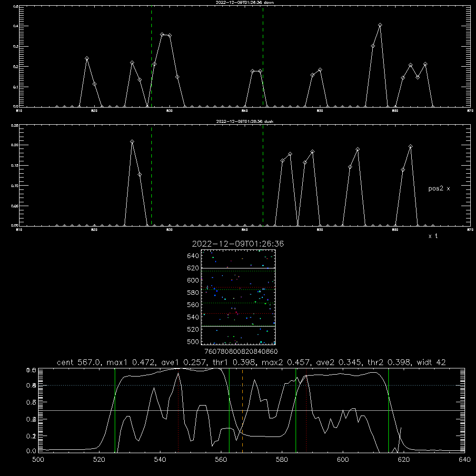Click the dusk plot peak diamond at 825

click(132, 142)
